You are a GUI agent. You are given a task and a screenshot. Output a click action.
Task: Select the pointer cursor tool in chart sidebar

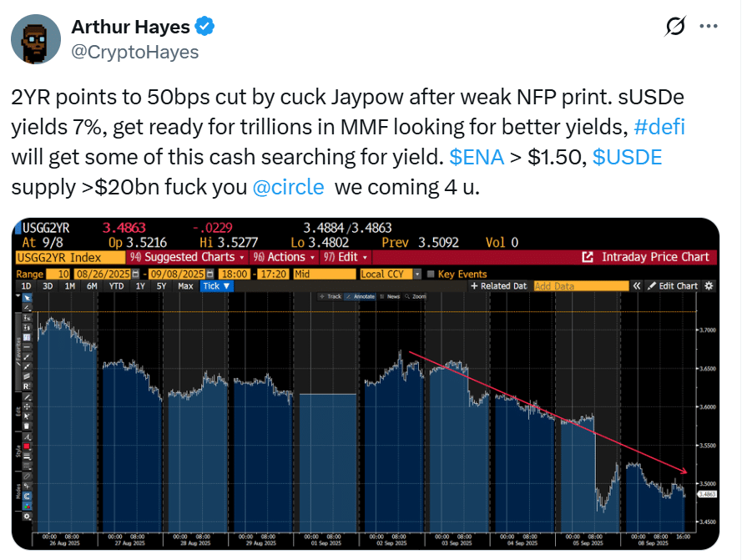click(x=27, y=298)
